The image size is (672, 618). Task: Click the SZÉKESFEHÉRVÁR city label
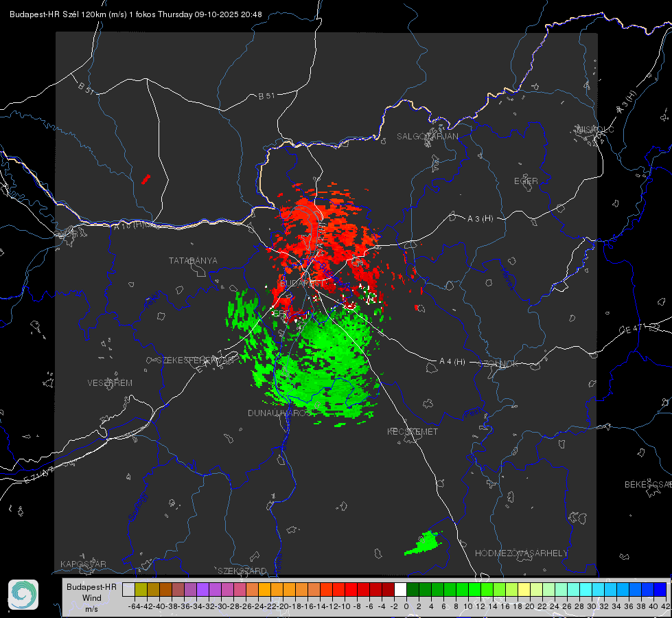coord(197,360)
